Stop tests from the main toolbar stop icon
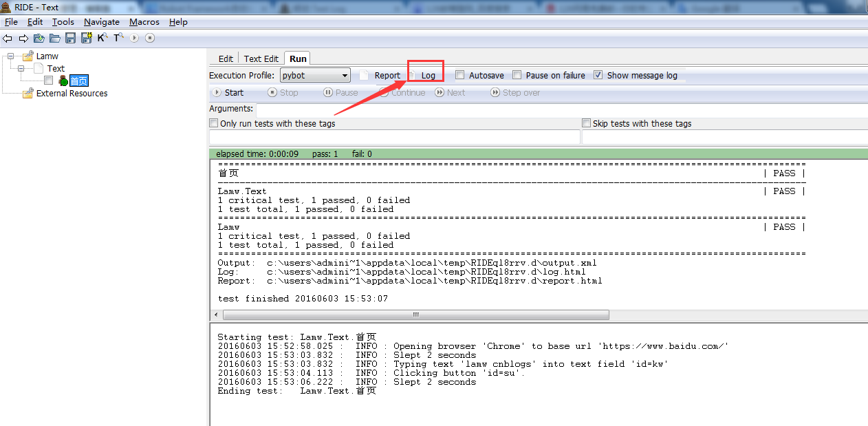Screen dimensions: 868x426 point(151,38)
